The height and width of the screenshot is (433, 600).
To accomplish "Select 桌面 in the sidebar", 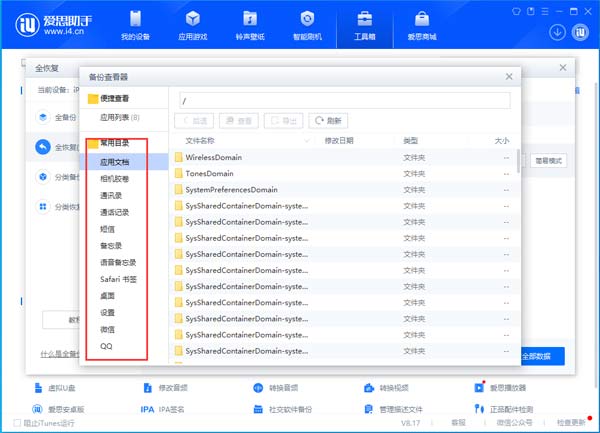I will click(x=107, y=296).
